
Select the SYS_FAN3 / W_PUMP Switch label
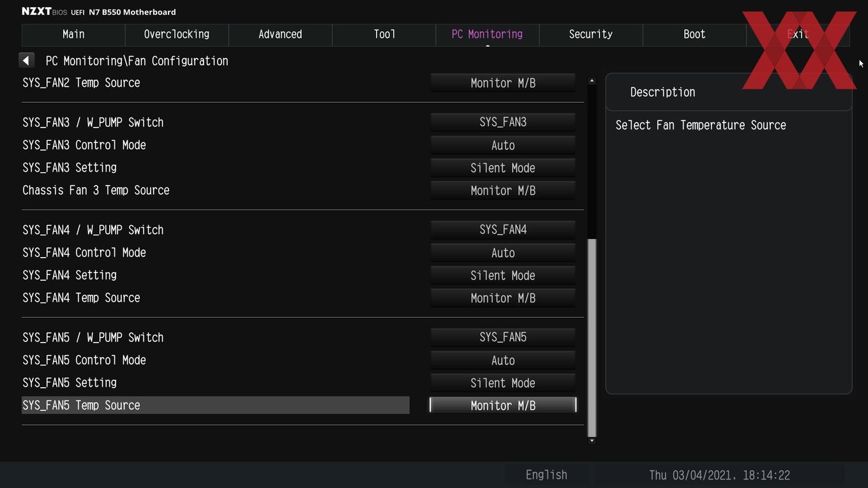click(93, 122)
